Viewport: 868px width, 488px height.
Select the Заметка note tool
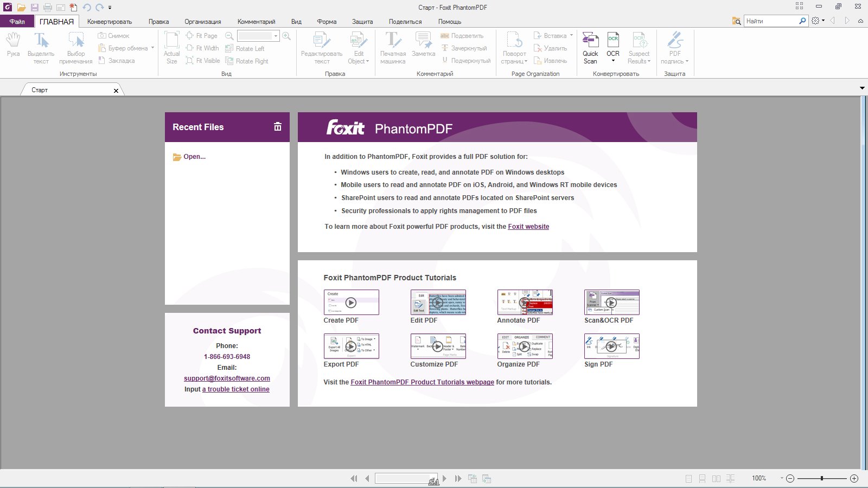coord(423,44)
